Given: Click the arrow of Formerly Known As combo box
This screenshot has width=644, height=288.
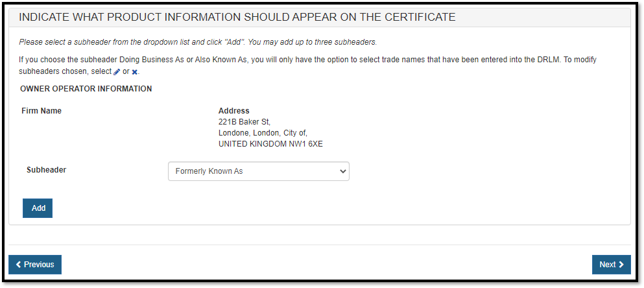Looking at the screenshot, I should pyautogui.click(x=342, y=171).
